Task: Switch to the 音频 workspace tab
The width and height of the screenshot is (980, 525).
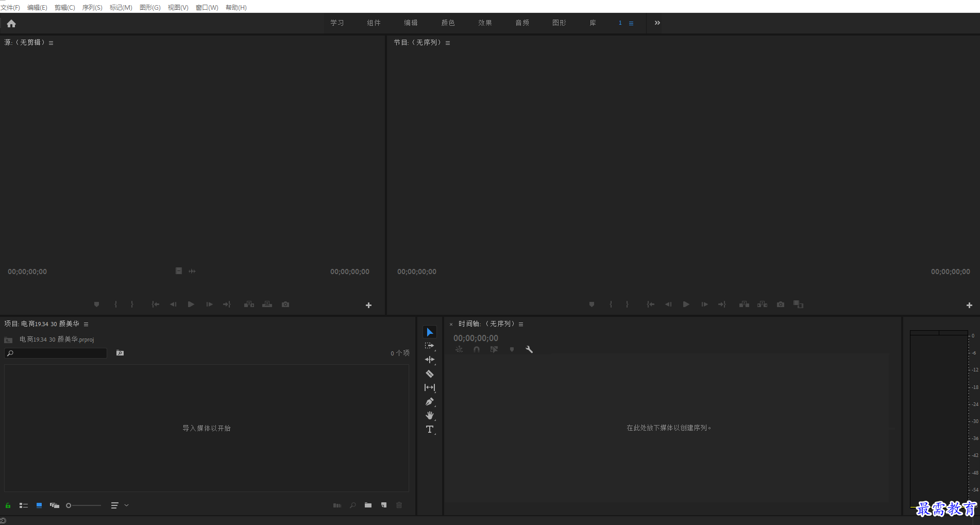Action: (x=522, y=23)
